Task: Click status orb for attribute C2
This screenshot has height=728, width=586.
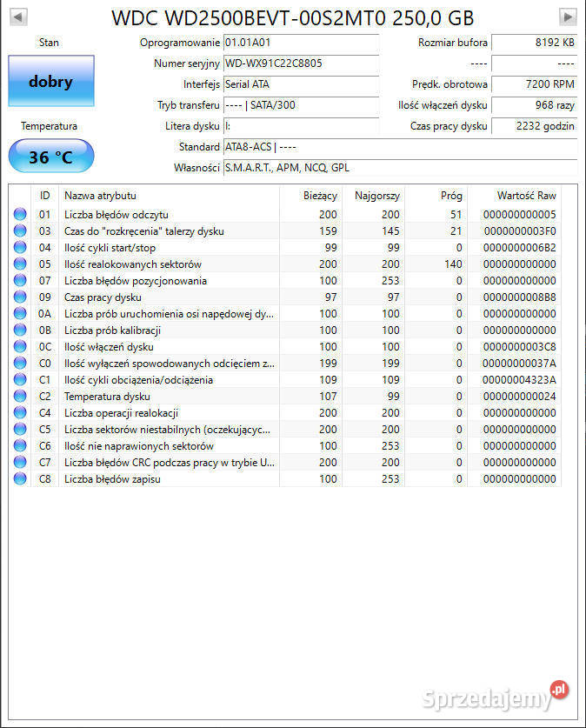Action: (20, 396)
